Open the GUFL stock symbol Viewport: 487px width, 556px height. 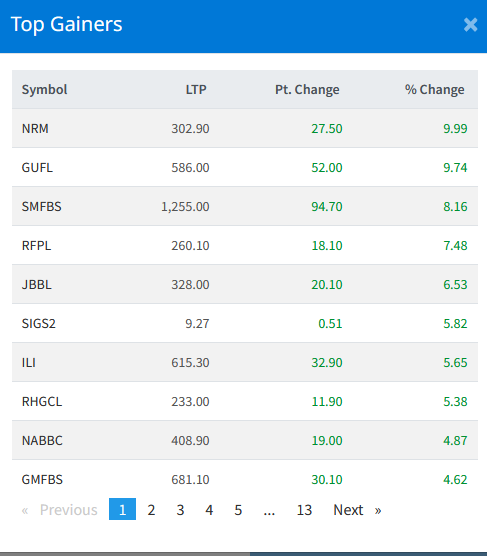tap(37, 167)
